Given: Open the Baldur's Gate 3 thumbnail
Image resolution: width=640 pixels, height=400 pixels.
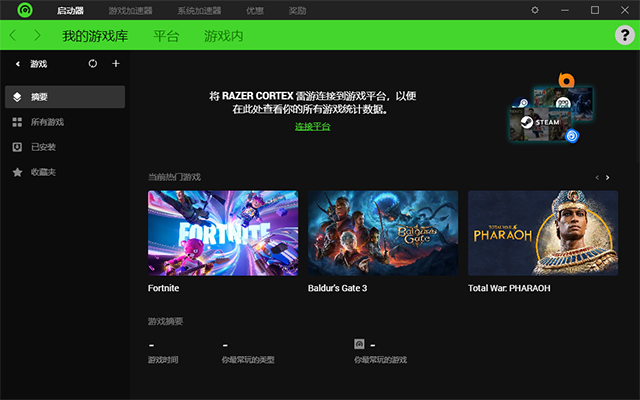Looking at the screenshot, I should click(383, 233).
